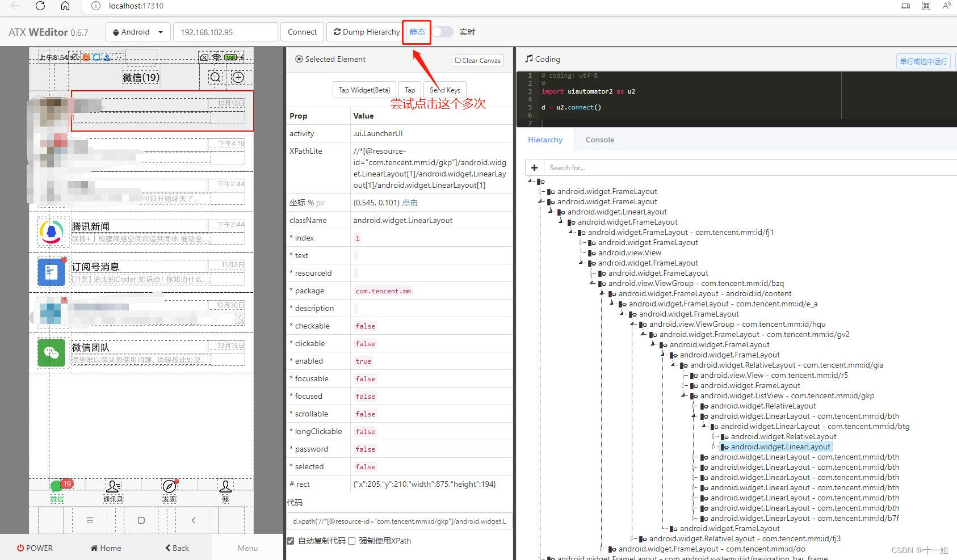Image resolution: width=957 pixels, height=560 pixels.
Task: Enable 强制使用XPath checkbox
Action: point(352,541)
